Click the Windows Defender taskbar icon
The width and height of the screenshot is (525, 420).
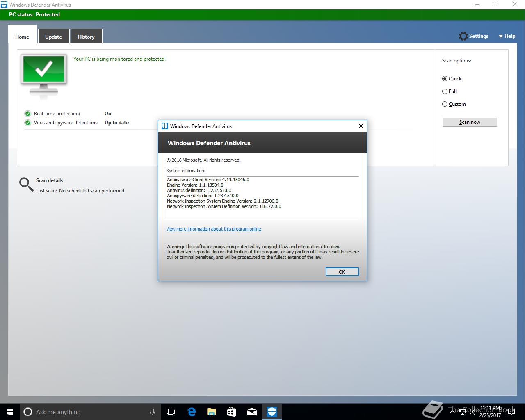click(x=272, y=412)
